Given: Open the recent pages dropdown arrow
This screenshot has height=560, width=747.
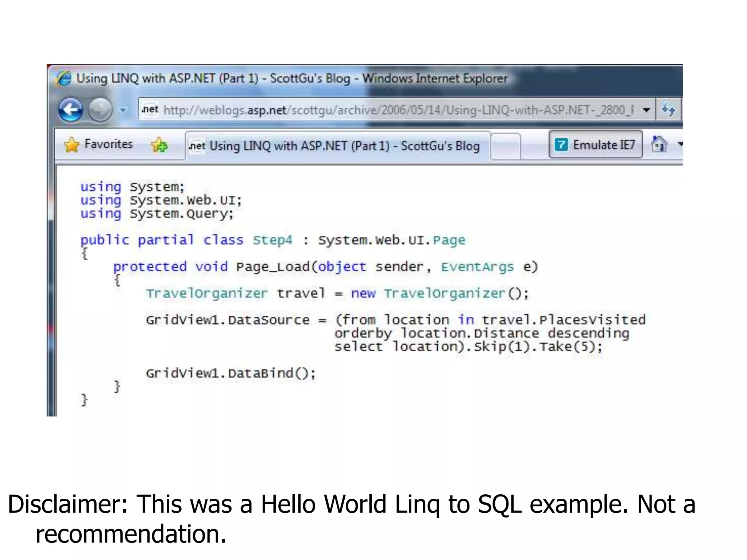Looking at the screenshot, I should (123, 110).
